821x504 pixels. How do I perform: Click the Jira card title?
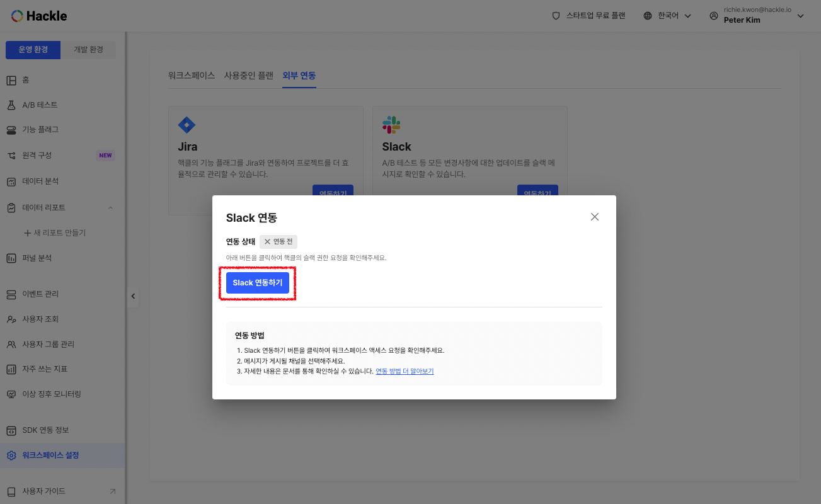[188, 147]
